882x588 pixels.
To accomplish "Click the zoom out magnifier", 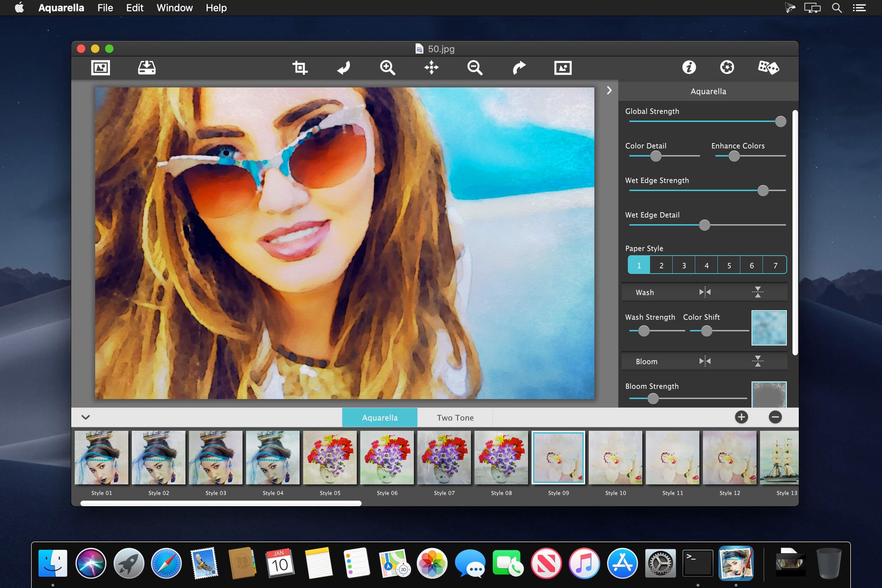I will pos(475,68).
